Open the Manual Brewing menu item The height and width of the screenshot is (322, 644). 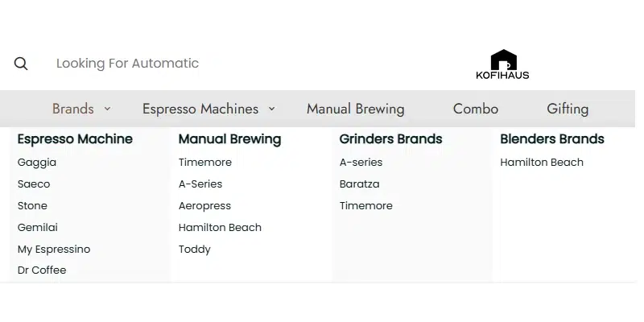point(356,109)
